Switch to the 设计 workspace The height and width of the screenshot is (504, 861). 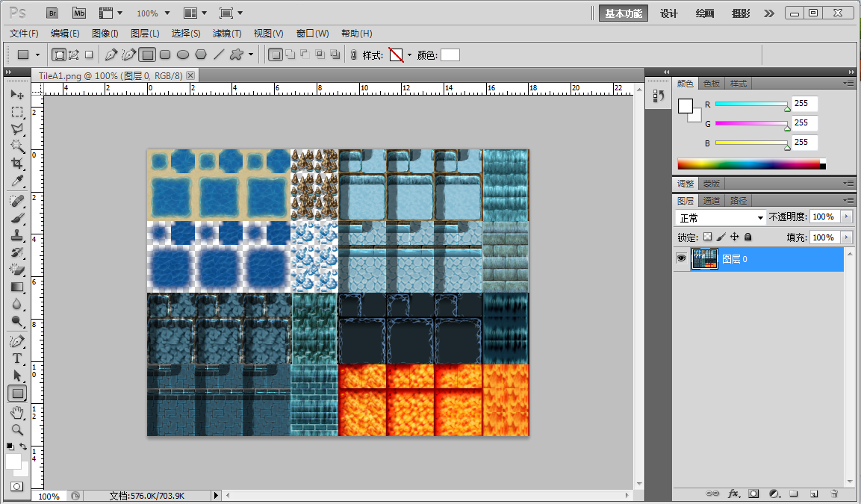coord(669,13)
